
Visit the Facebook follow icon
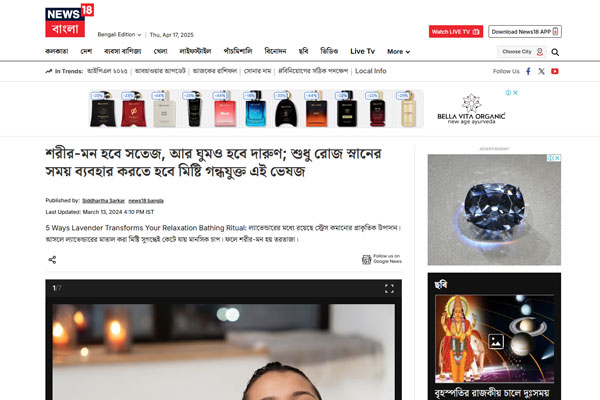[x=528, y=71]
